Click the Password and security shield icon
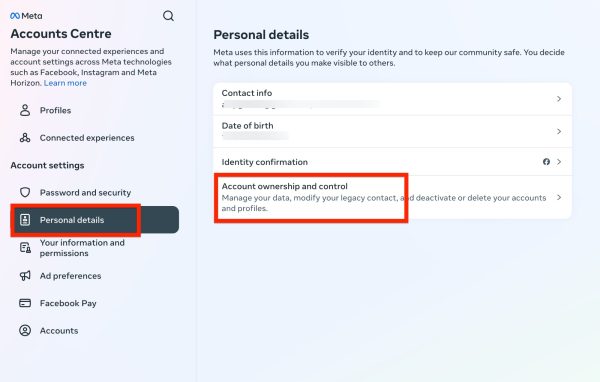The image size is (600, 382). (x=25, y=192)
